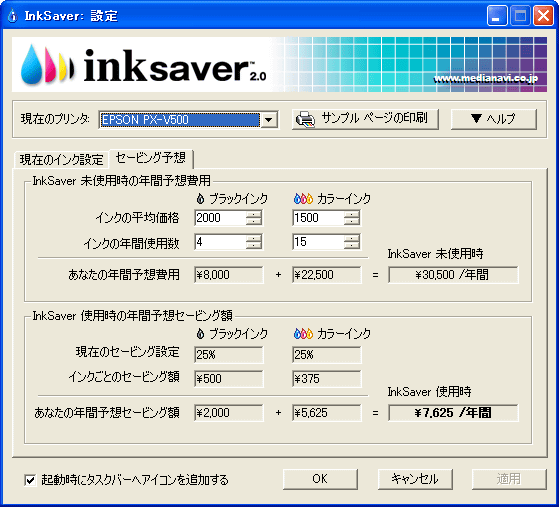The width and height of the screenshot is (559, 507).
Task: Select the セービング予想 tab
Action: (x=151, y=158)
